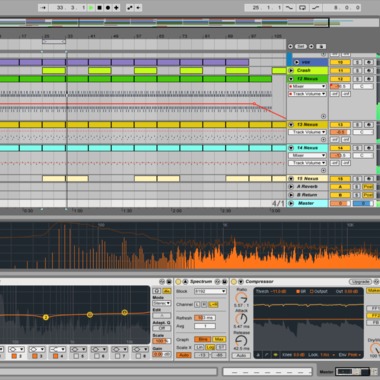Screen dimensions: 380x380
Task: Click the arrangement position field 33. 3. 1
Action: tap(68, 7)
